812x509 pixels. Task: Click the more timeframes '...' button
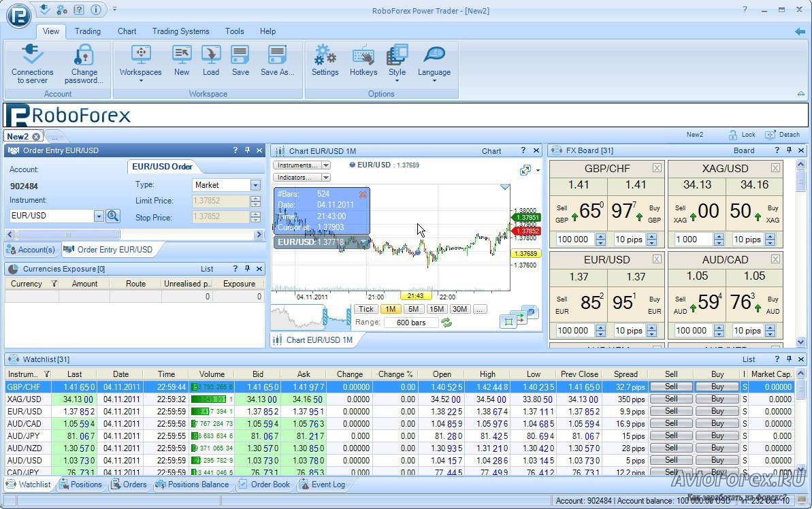point(480,309)
